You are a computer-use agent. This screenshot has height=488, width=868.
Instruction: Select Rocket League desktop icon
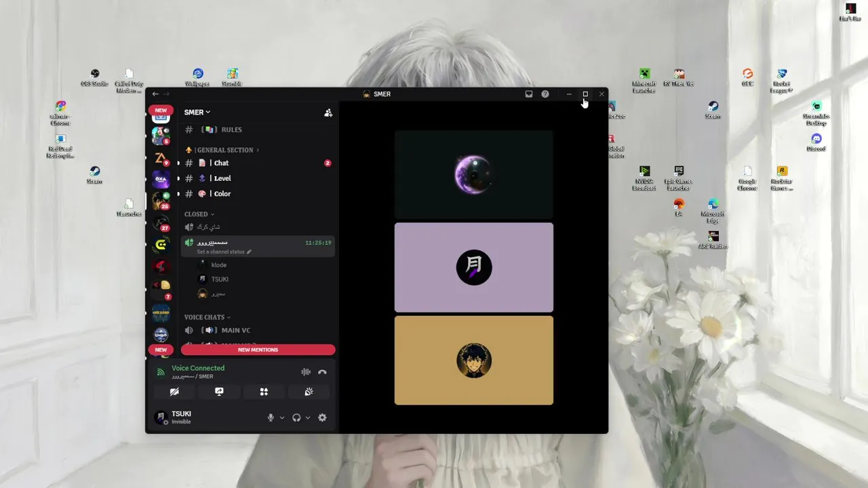tap(782, 81)
